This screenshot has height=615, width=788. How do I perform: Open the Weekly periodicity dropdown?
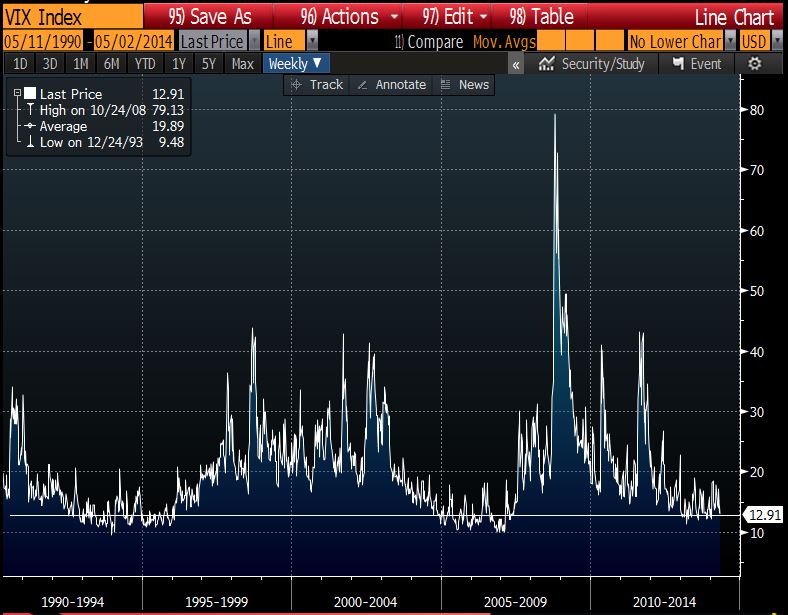click(294, 63)
